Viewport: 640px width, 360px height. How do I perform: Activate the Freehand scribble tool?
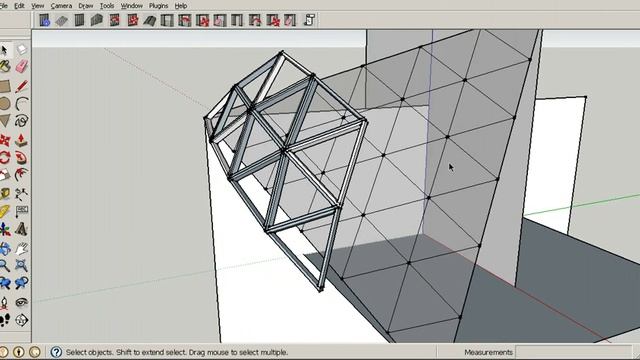pyautogui.click(x=21, y=121)
